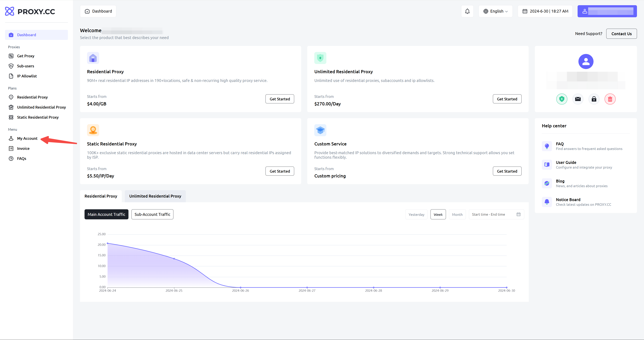Click the User Guide book icon
Image resolution: width=644 pixels, height=340 pixels.
(547, 165)
